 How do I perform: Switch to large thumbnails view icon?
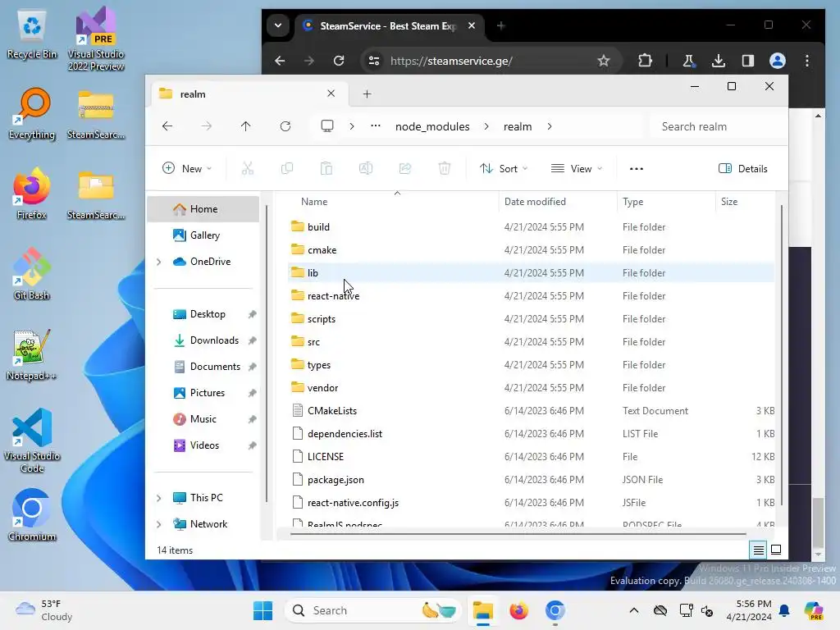click(776, 550)
